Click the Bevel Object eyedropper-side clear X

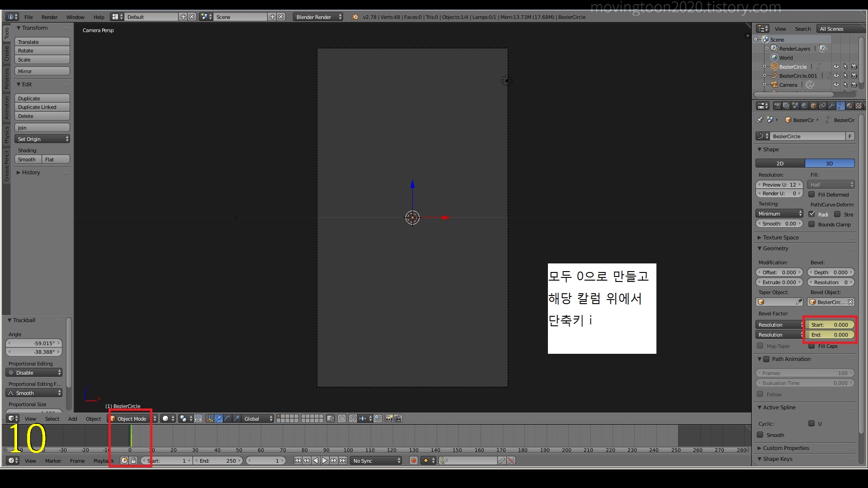850,302
